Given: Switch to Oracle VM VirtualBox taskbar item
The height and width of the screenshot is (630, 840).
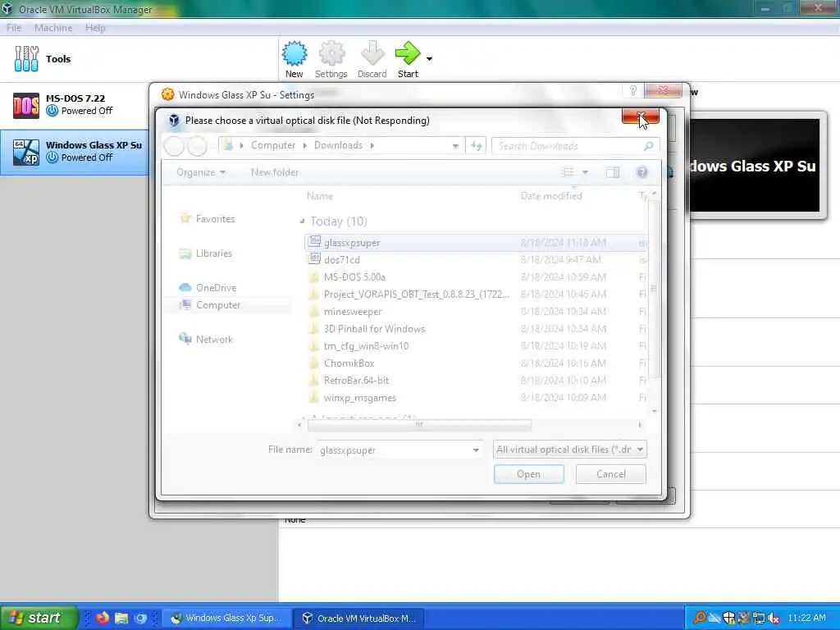Looking at the screenshot, I should tap(359, 618).
